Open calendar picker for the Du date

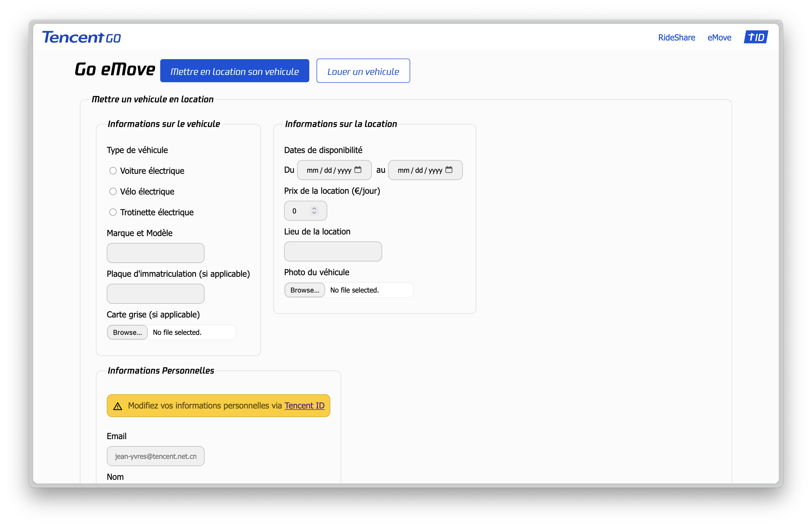tap(358, 170)
